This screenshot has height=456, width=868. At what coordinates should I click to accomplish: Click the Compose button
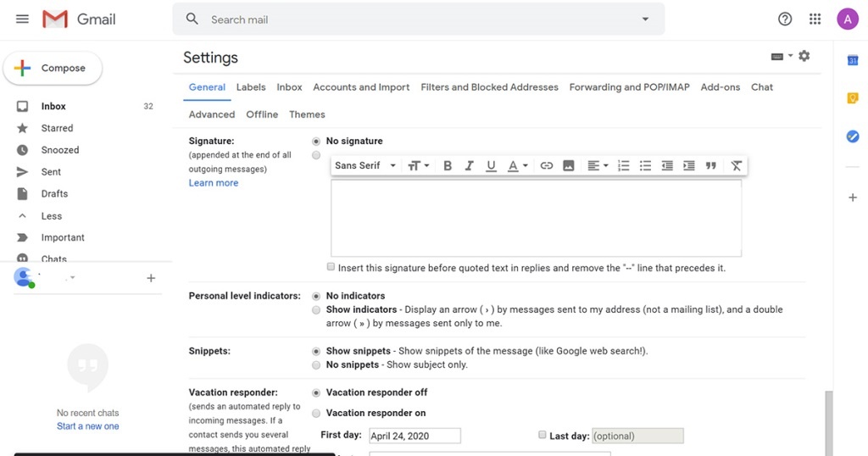click(53, 69)
